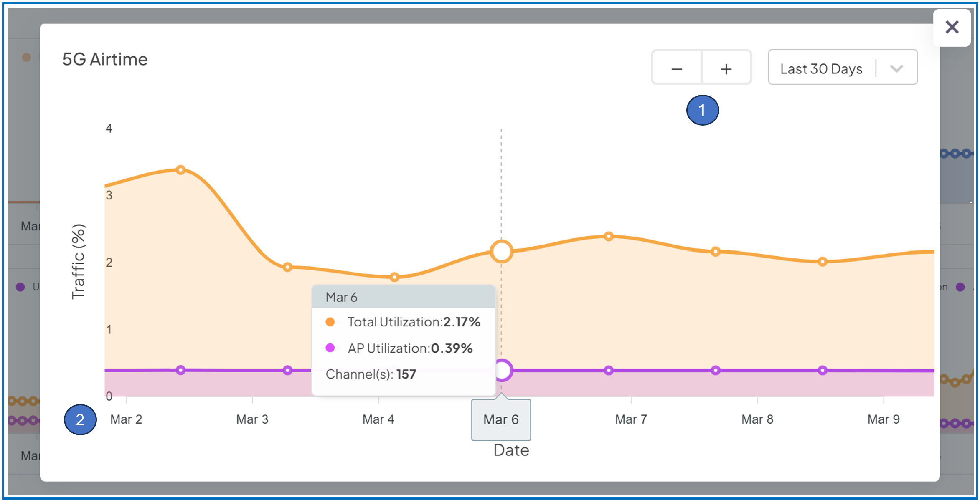Click the highlighted Mar 6 Total Utilization point
Viewport: 980px width, 500px height.
[501, 252]
